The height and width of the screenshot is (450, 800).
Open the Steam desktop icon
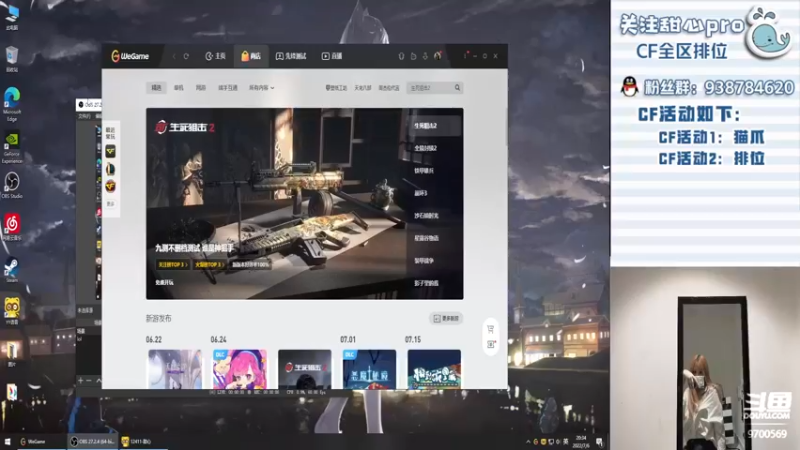pos(12,270)
